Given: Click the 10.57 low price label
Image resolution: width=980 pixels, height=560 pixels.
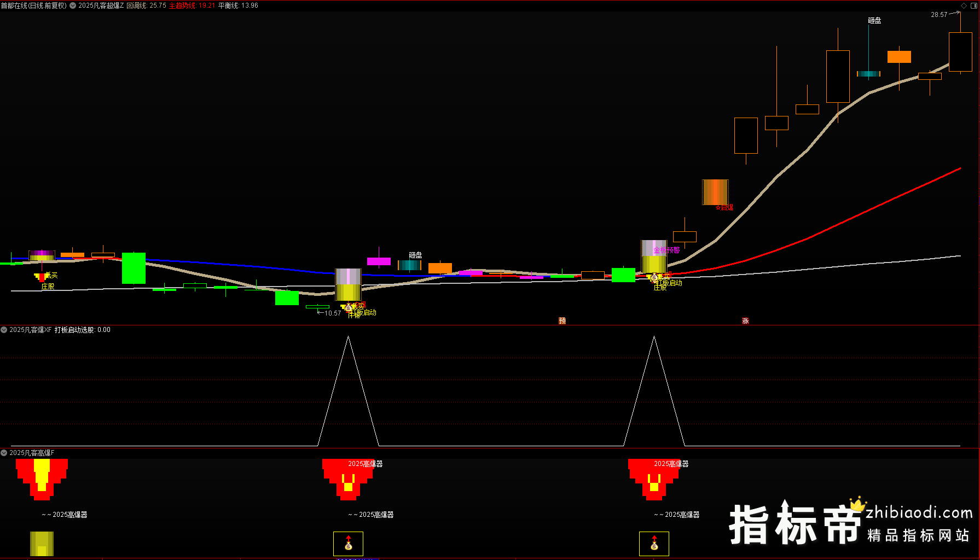Looking at the screenshot, I should [x=333, y=313].
